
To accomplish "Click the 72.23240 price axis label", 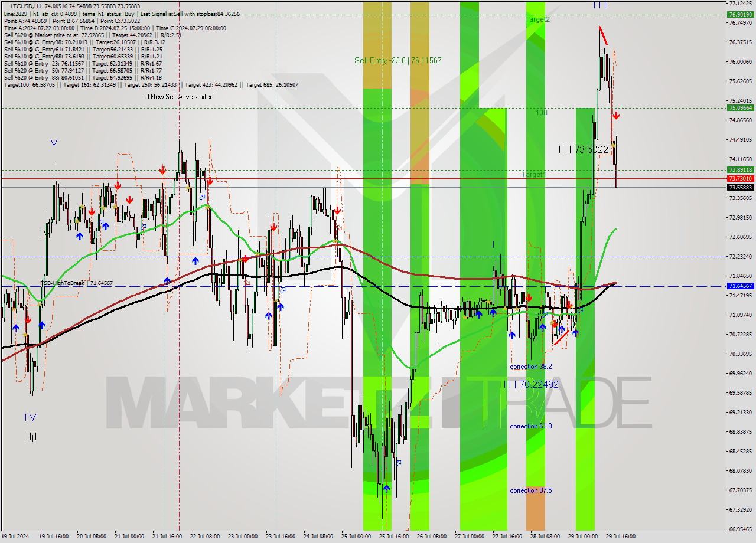I will [x=740, y=257].
